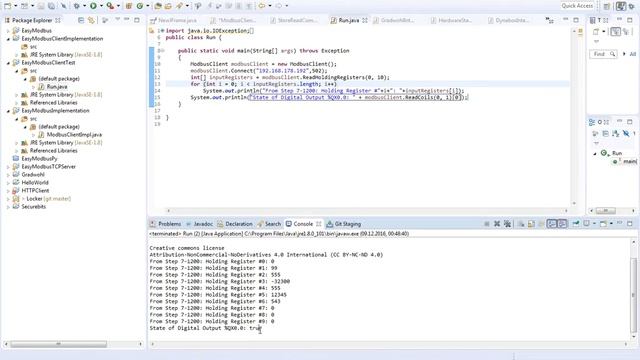Click the Save All toolbar icon
The image size is (640, 360).
pos(51,6)
